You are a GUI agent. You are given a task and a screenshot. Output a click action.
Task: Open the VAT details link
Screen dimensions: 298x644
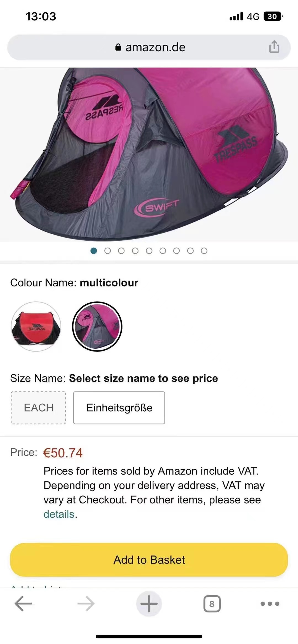coord(59,514)
